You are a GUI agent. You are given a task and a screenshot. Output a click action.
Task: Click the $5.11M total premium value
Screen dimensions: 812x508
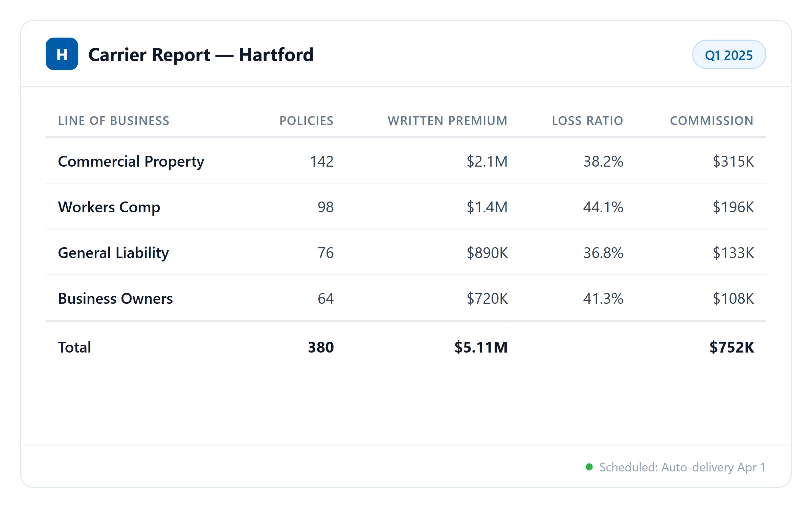point(481,347)
